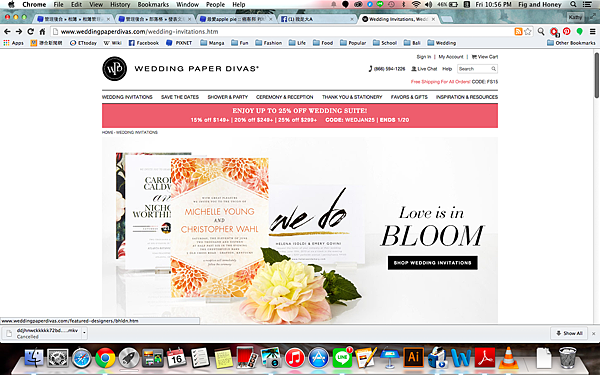Start a Live Chat session
The image size is (600, 375).
424,69
